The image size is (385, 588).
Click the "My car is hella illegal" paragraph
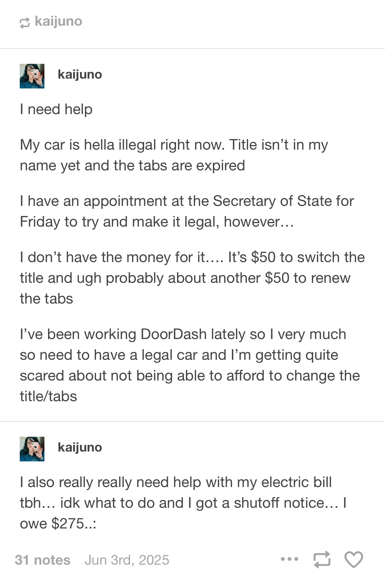174,155
